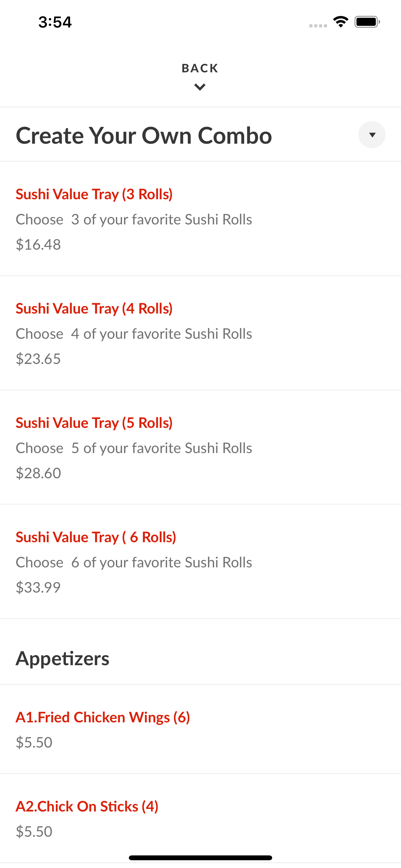This screenshot has height=868, width=401.
Task: Tap the $16.48 price of 3 Rolls tray
Action: pyautogui.click(x=38, y=245)
